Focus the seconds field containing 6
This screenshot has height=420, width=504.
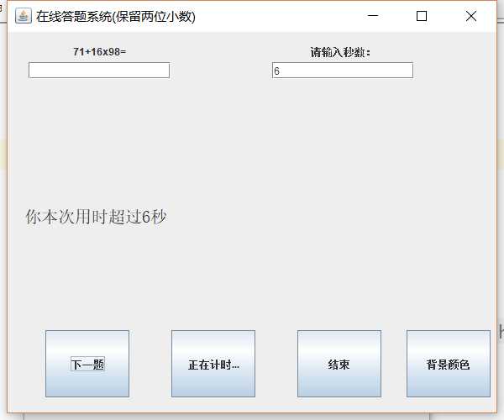pos(343,70)
